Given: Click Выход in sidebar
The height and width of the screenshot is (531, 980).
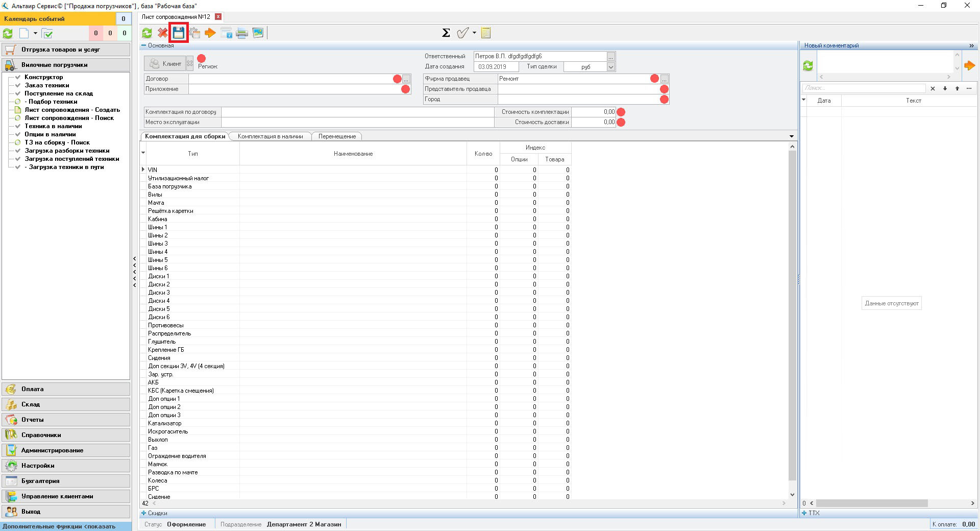Looking at the screenshot, I should point(66,512).
